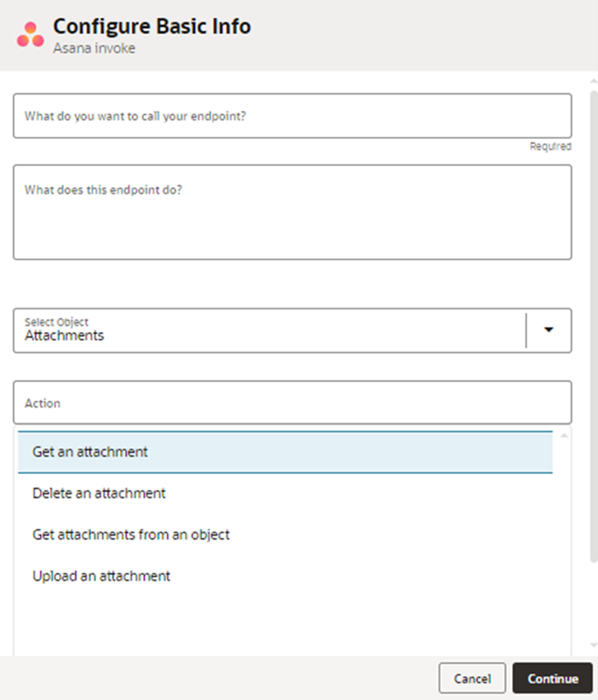This screenshot has width=598, height=700.
Task: Cancel the endpoint configuration
Action: point(472,679)
